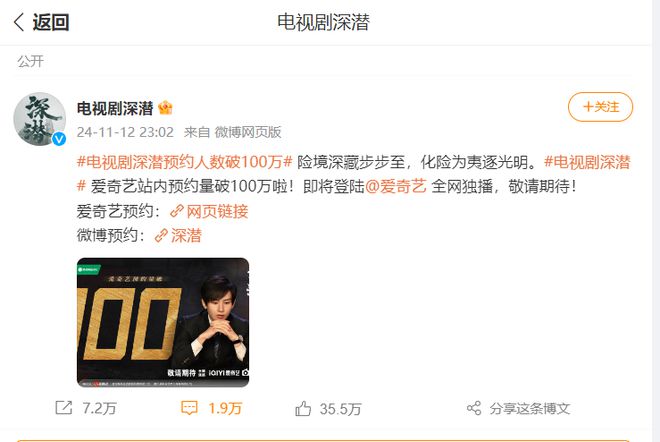The height and width of the screenshot is (442, 660).
Task: Open comments icon showing 1.9万
Action: click(189, 408)
